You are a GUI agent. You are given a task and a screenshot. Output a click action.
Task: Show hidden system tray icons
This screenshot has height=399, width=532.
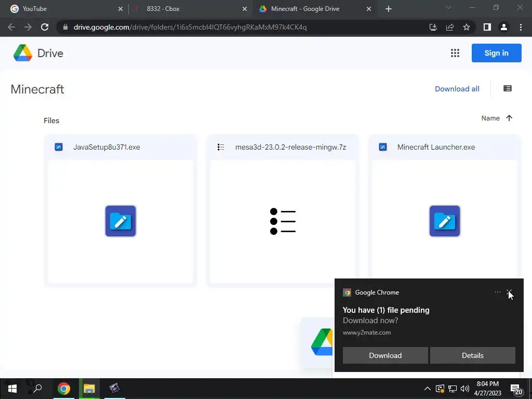tap(428, 389)
